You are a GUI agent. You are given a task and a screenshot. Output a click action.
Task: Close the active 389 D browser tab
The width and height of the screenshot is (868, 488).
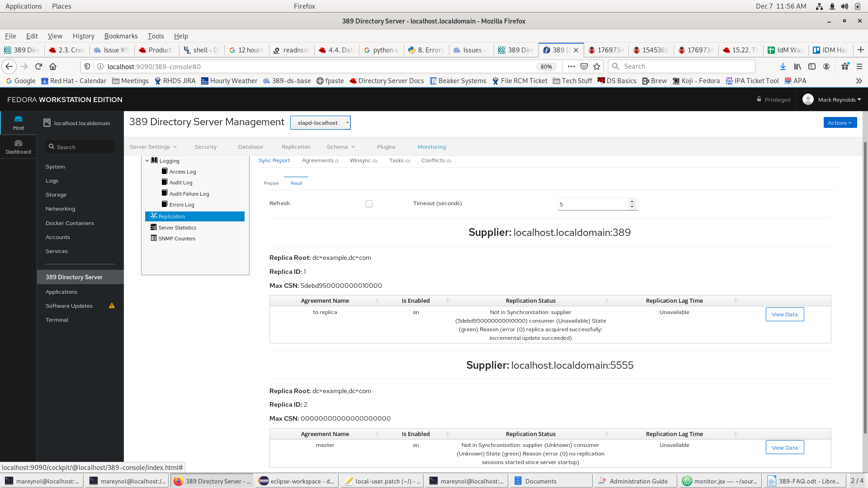click(x=576, y=50)
